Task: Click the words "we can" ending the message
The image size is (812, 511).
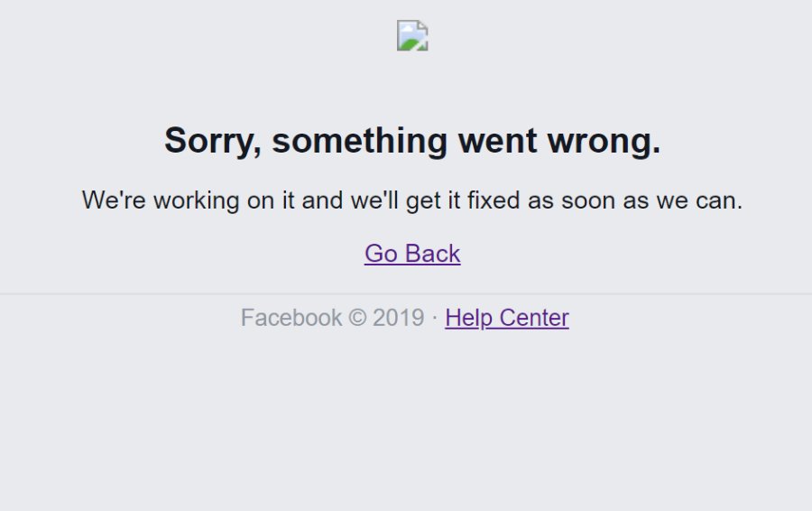Action: [x=698, y=200]
